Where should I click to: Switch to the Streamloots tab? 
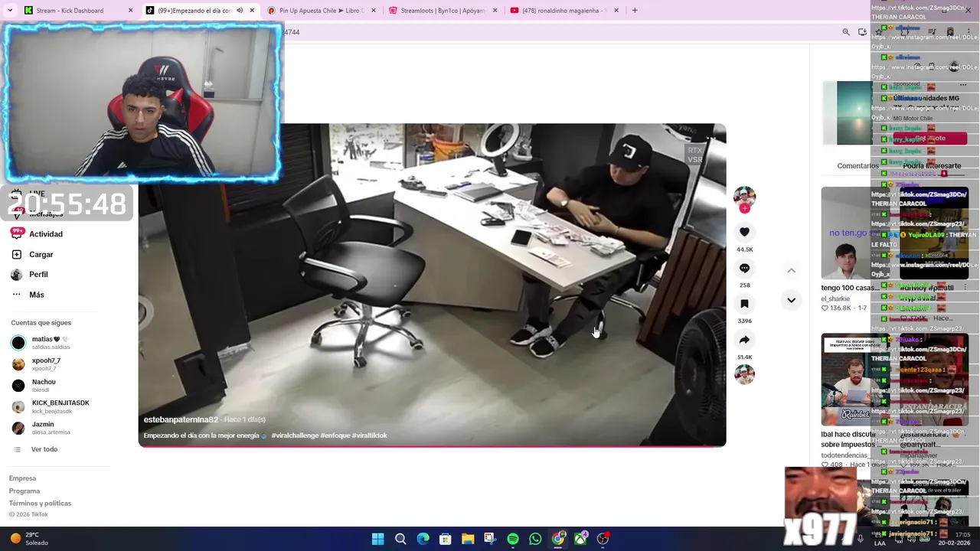click(443, 10)
